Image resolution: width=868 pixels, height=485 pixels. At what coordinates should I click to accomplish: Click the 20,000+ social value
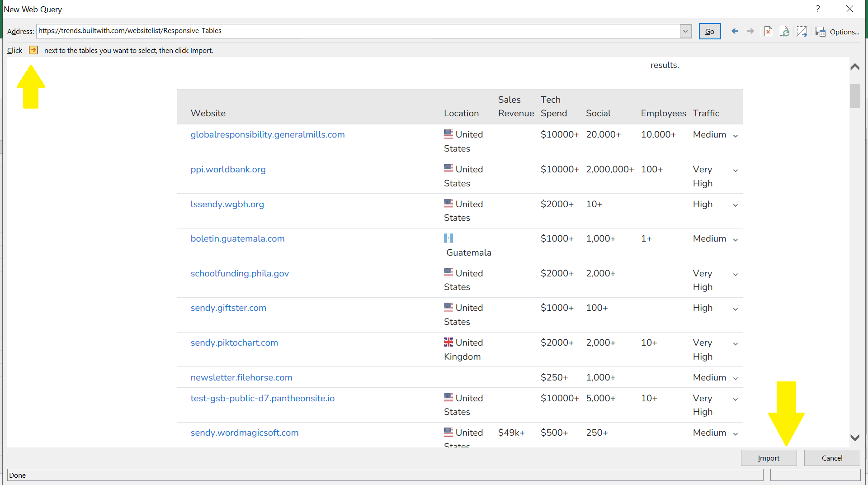604,134
